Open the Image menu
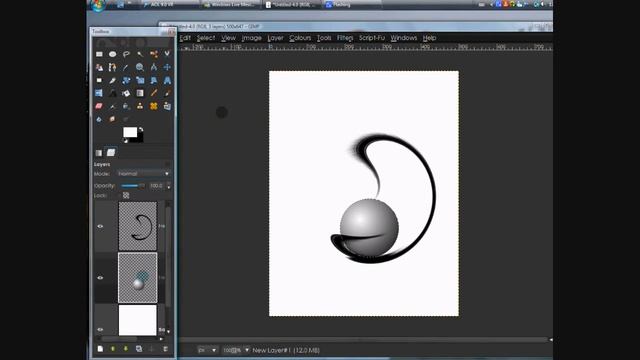This screenshot has height=360, width=640. (251, 38)
